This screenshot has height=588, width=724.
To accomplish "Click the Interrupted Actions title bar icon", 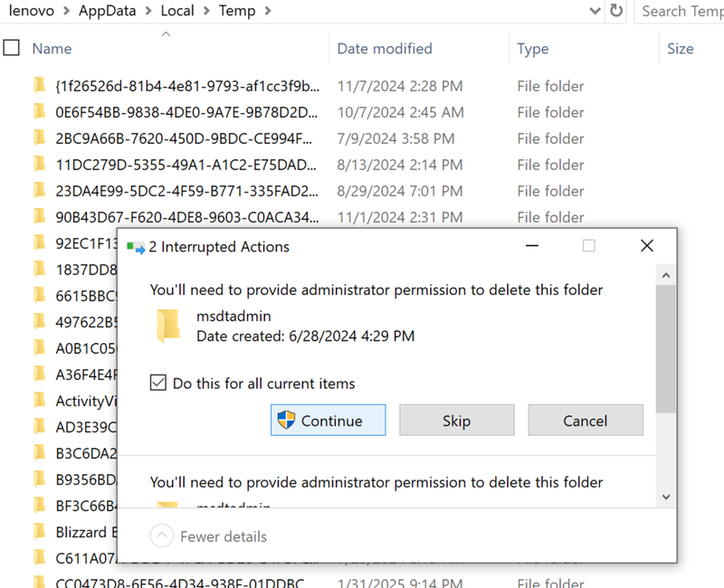I will pyautogui.click(x=136, y=247).
